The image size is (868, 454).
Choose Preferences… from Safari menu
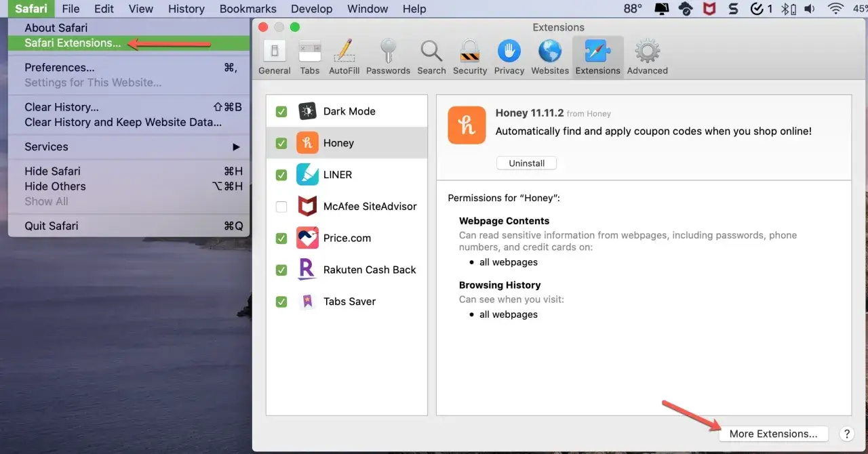click(x=129, y=67)
